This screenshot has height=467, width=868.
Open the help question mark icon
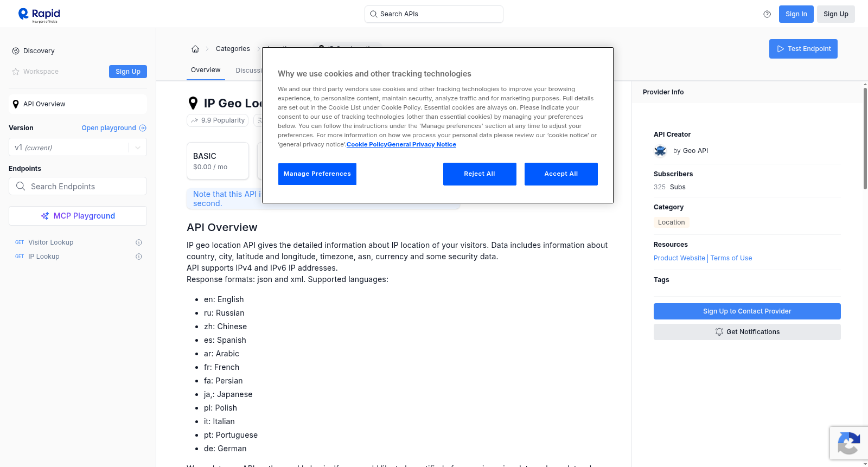click(767, 14)
